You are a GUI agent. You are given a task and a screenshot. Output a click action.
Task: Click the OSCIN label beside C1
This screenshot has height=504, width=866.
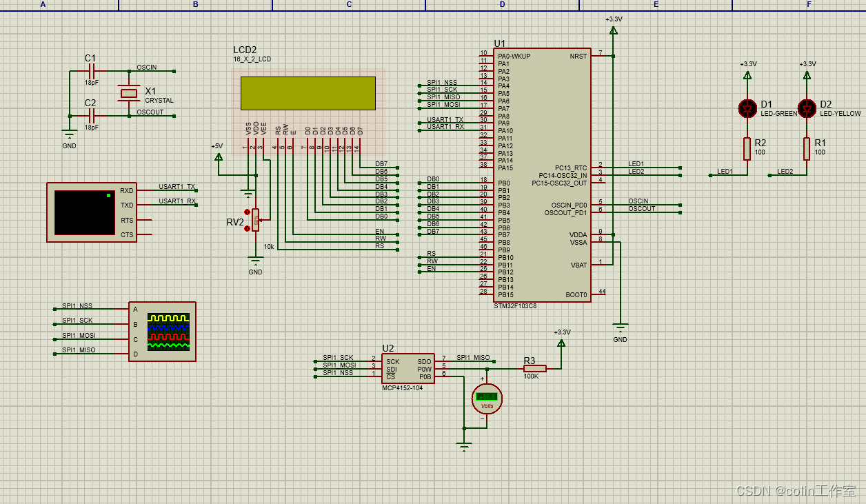coord(146,68)
